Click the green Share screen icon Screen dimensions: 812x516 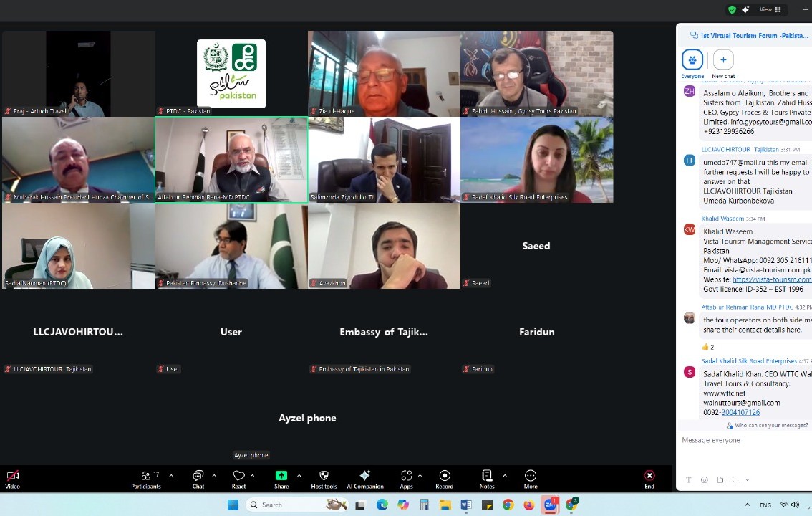(x=281, y=476)
